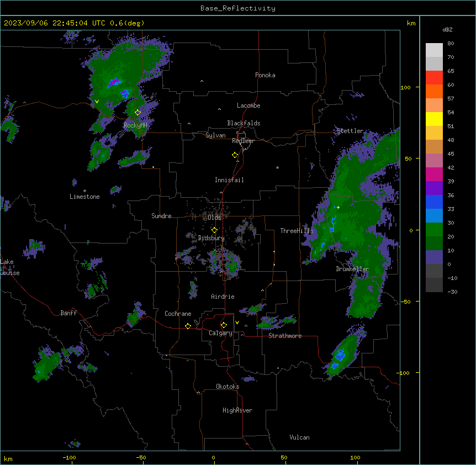Click the Calgary city label

(221, 333)
